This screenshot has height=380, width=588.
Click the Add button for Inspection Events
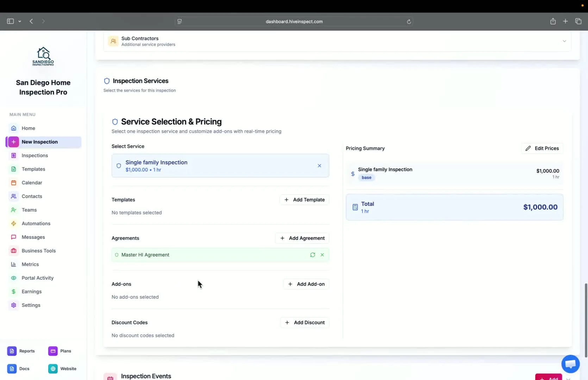coord(549,378)
